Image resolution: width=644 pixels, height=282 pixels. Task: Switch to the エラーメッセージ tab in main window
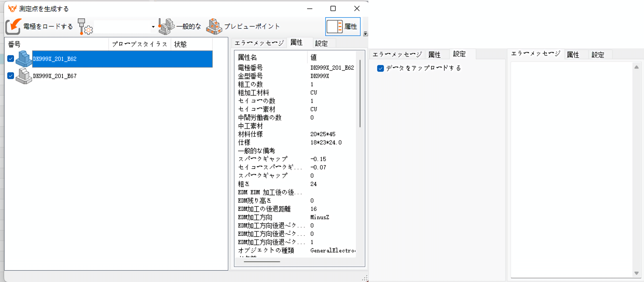[259, 43]
